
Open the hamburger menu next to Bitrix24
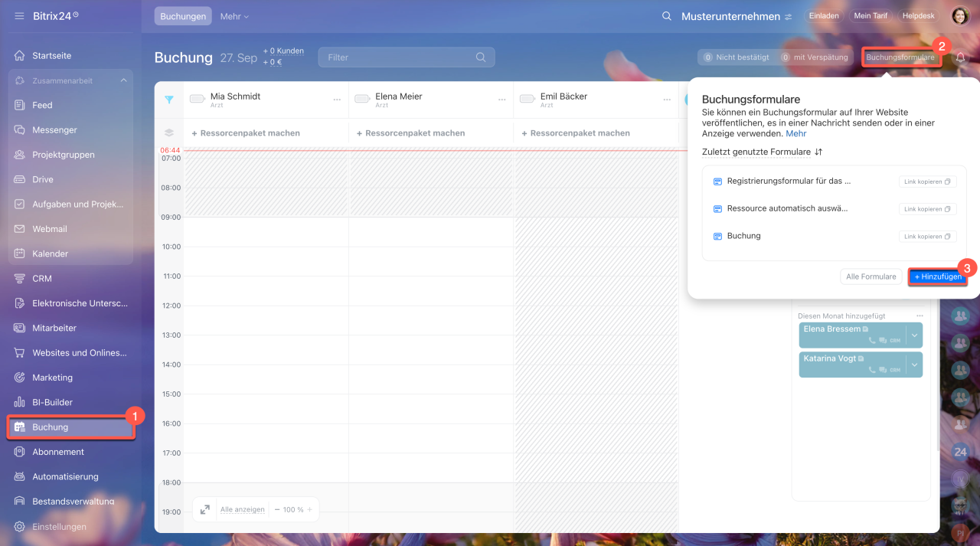click(19, 16)
